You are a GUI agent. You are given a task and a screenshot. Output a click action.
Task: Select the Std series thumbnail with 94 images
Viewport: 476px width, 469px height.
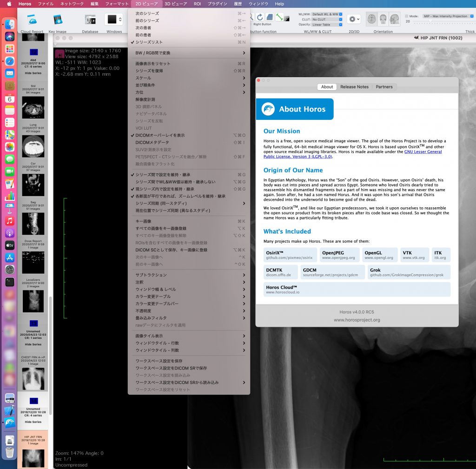pyautogui.click(x=33, y=107)
